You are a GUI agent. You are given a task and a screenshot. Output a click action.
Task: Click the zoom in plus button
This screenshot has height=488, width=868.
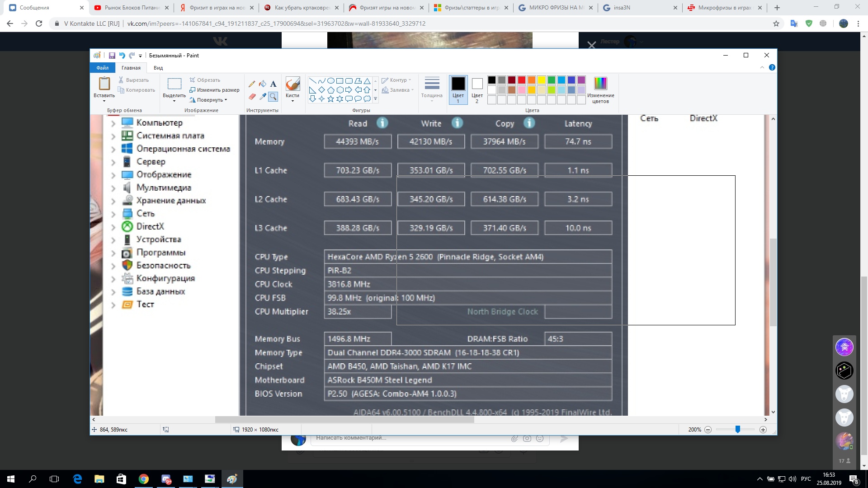tap(763, 430)
